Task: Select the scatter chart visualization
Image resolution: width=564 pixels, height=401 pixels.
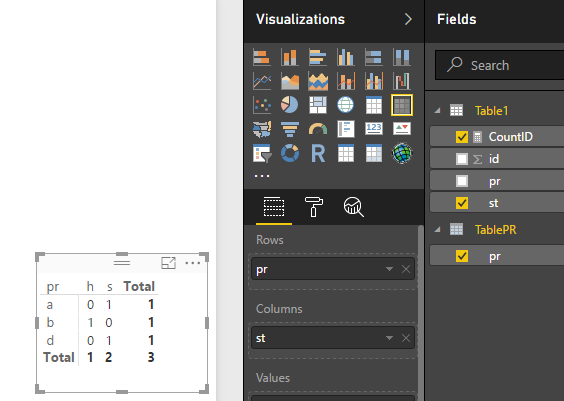Action: click(x=261, y=105)
